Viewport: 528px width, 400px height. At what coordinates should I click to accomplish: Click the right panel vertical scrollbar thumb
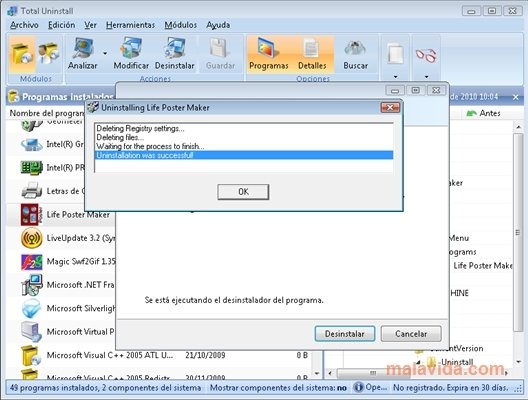pyautogui.click(x=518, y=232)
